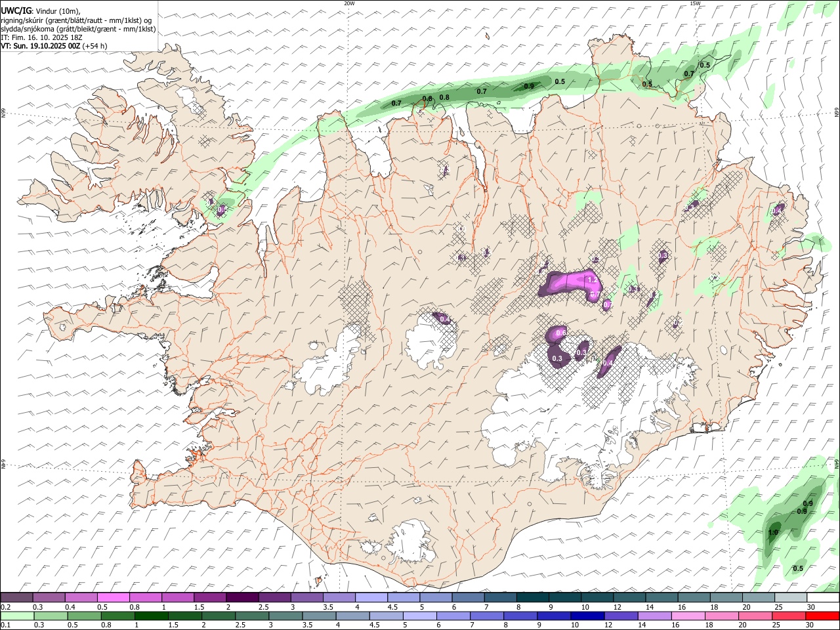The image size is (840, 630).
Task: Click the 15W longitude label at top
Action: click(695, 3)
